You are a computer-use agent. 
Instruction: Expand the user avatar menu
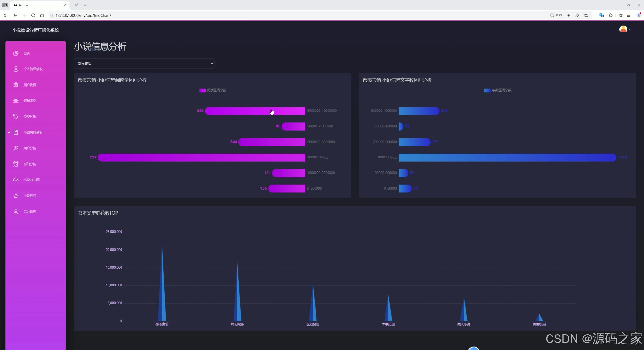click(625, 29)
